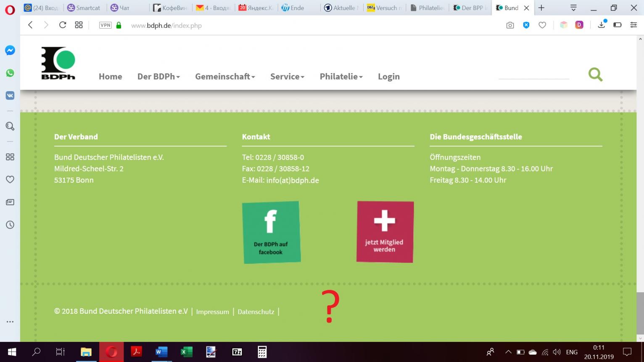644x362 pixels.
Task: Open the purple D extension icon
Action: point(579,25)
